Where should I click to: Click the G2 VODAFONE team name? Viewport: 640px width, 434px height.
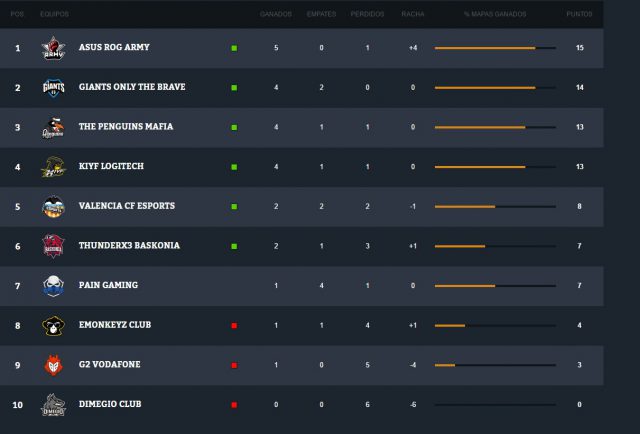108,365
